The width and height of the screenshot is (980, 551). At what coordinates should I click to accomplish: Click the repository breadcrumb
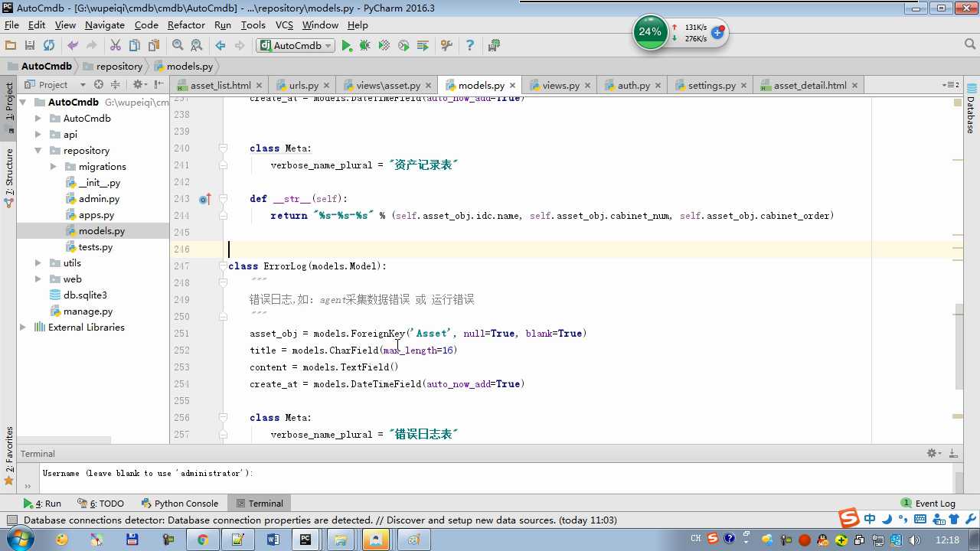pyautogui.click(x=113, y=66)
